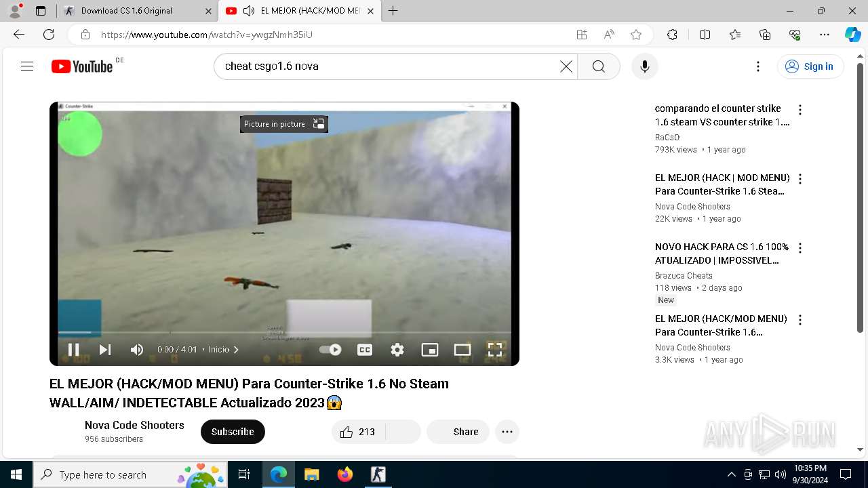Switch to miniplayer mode

tap(430, 350)
